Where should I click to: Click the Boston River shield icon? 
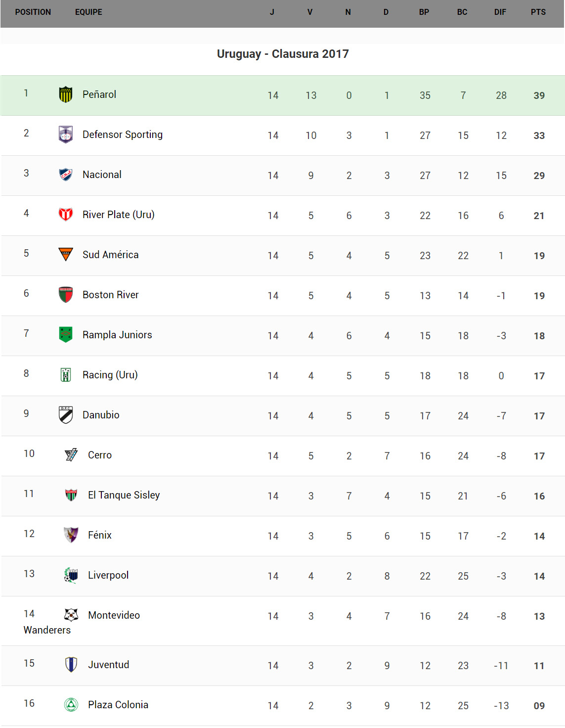point(66,295)
